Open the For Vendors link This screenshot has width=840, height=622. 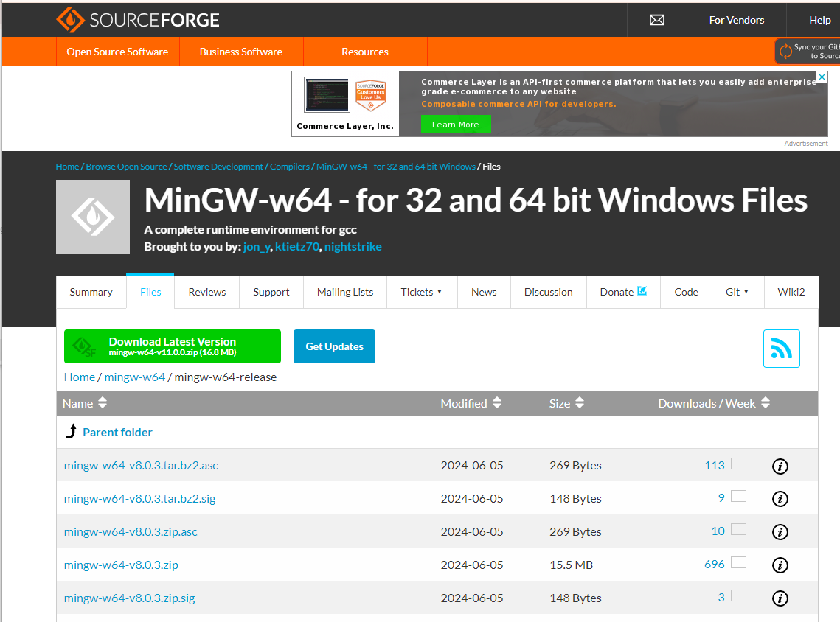point(737,21)
